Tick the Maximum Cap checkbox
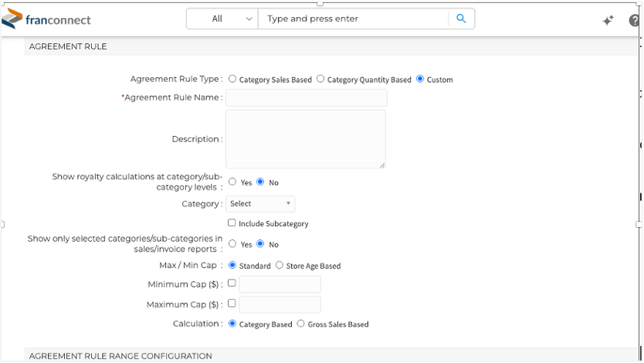Screen dimensions: 644x363 point(232,303)
